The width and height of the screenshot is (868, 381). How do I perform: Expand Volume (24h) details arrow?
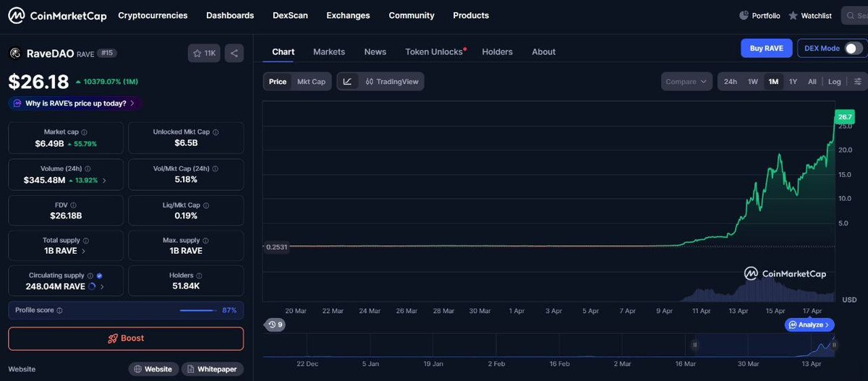(104, 180)
